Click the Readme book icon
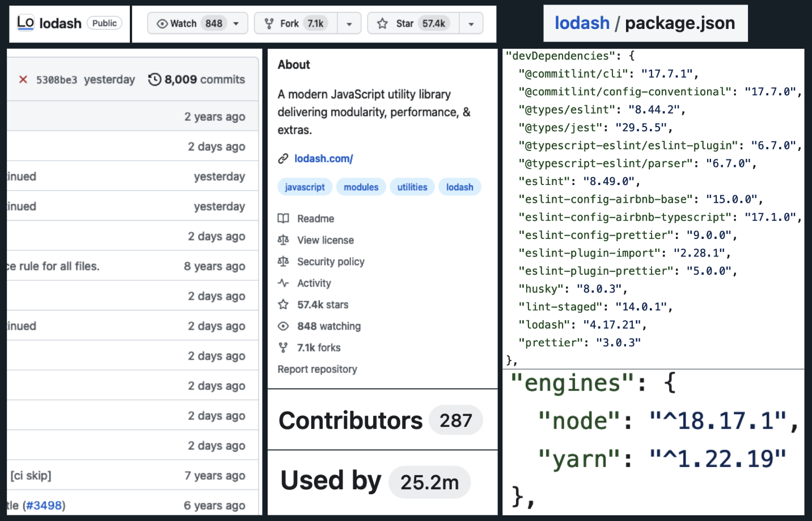Viewport: 812px width, 521px height. [284, 219]
